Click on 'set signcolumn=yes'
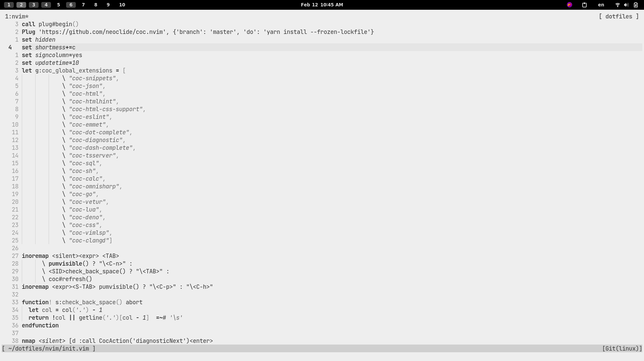Image resolution: width=644 pixels, height=361 pixels. click(x=52, y=55)
